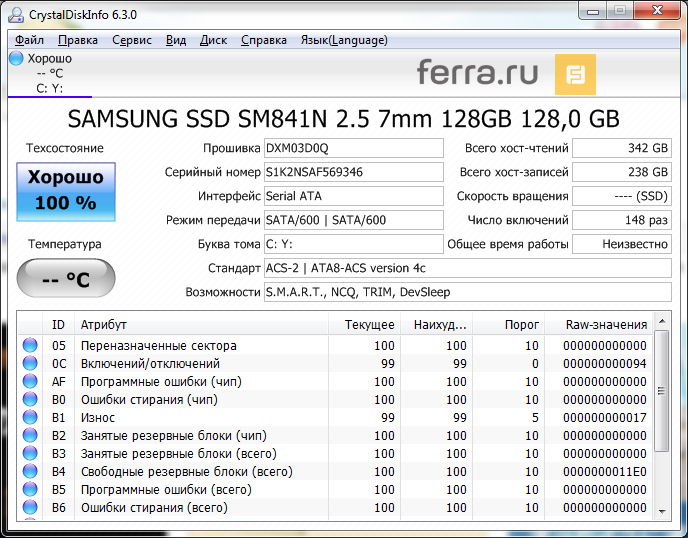This screenshot has width=688, height=538.
Task: Click raw value 000000000094
Action: pyautogui.click(x=605, y=364)
